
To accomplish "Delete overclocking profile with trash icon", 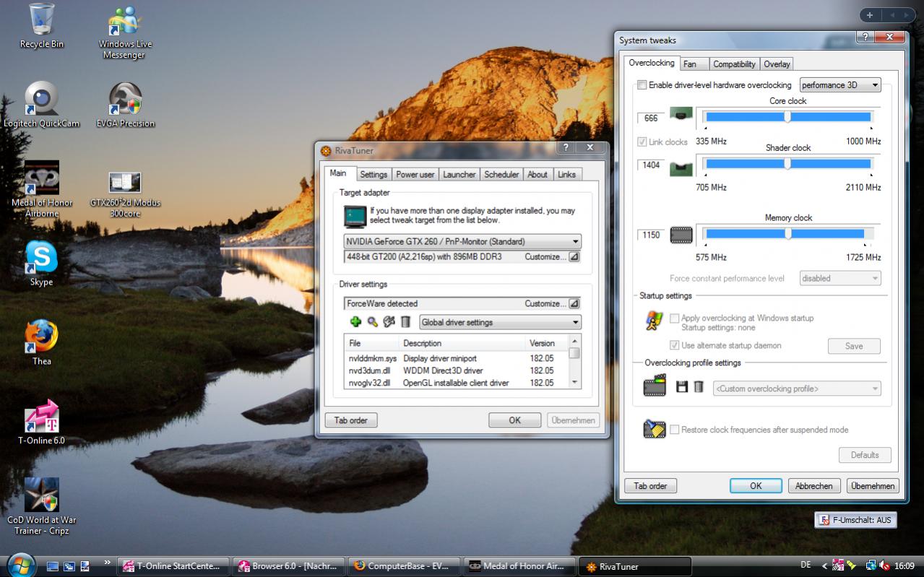I will pyautogui.click(x=699, y=387).
